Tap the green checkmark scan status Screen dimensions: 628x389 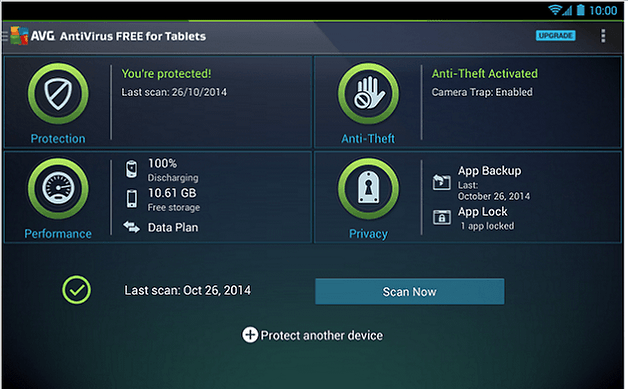(x=76, y=290)
